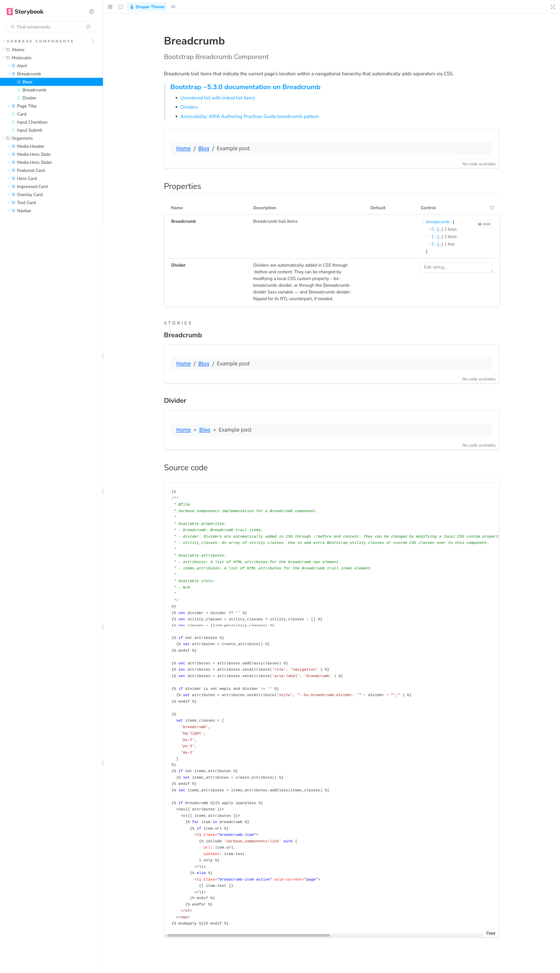Select the Divider story in sidebar
The image size is (560, 973).
[29, 98]
